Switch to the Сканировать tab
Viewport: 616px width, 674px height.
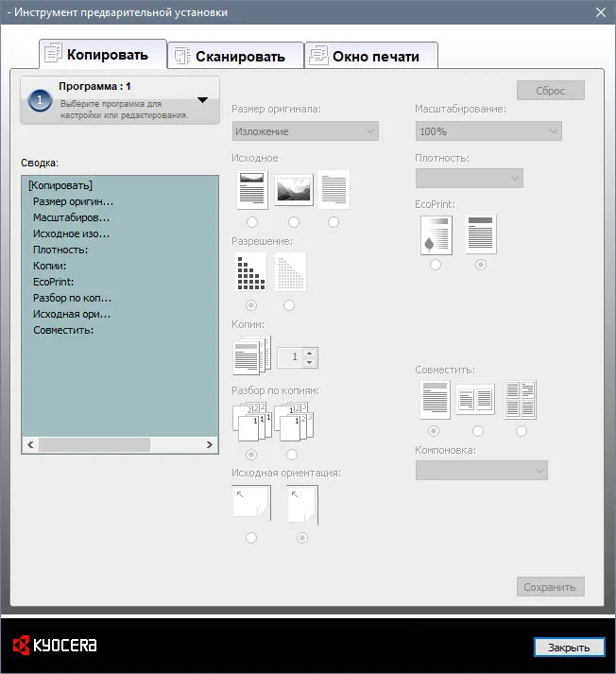click(x=235, y=57)
